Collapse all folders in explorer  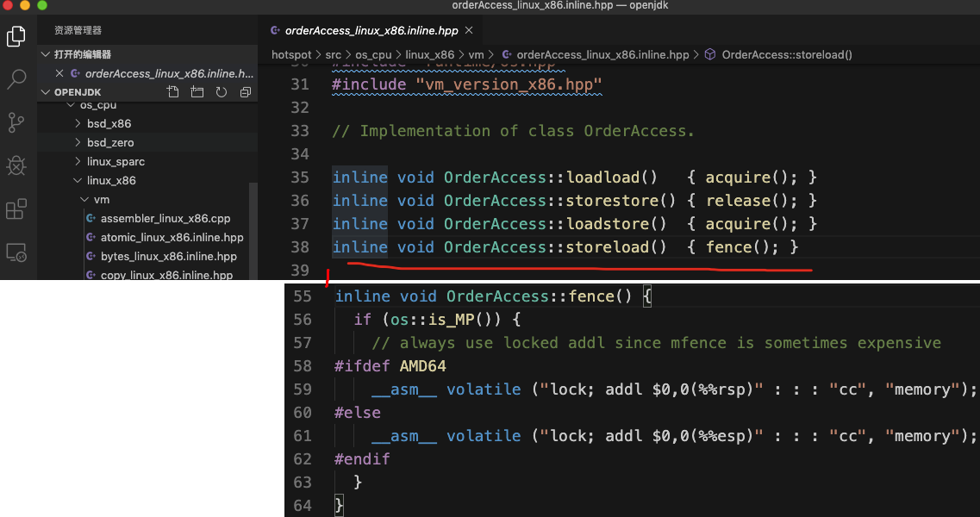[246, 92]
